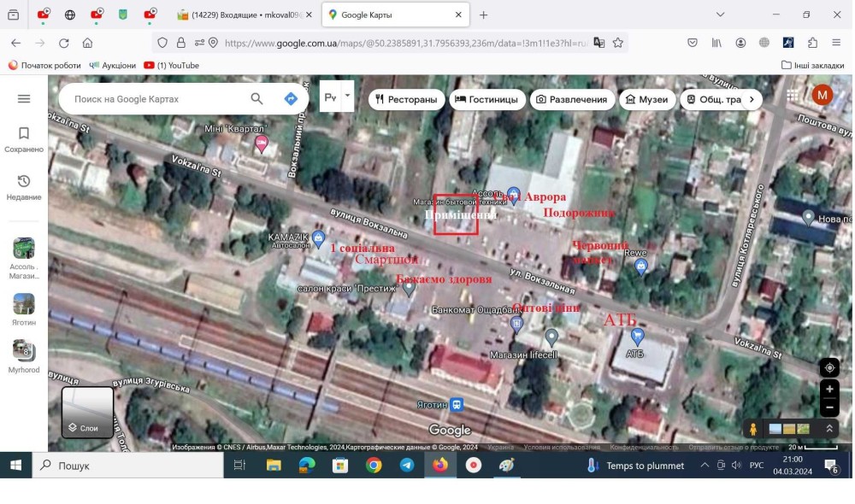Open Telegram from the Windows taskbar
855x504 pixels.
click(407, 466)
